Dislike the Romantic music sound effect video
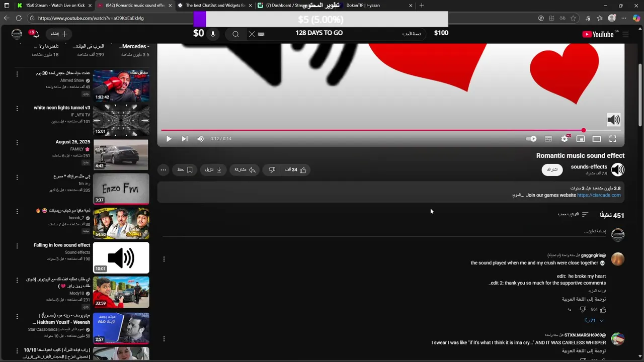This screenshot has height=362, width=644. [272, 170]
